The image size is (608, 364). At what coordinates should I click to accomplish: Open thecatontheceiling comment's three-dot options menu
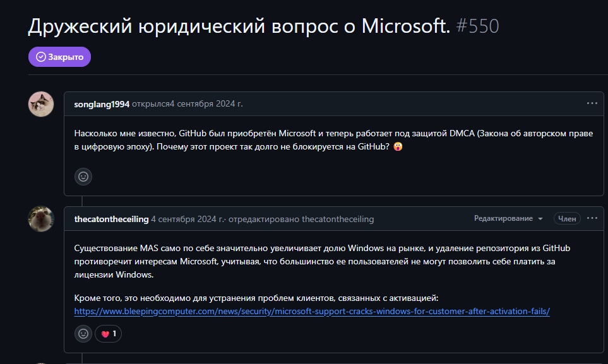[592, 218]
